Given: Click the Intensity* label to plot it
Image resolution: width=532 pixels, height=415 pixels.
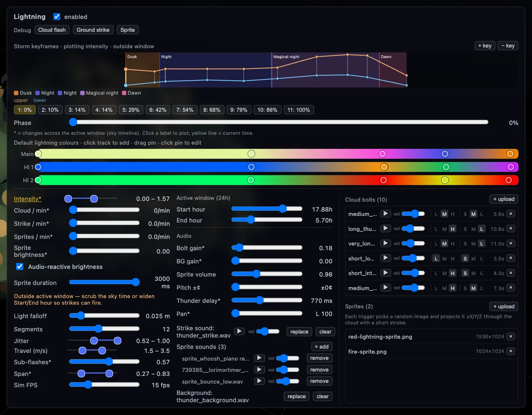Looking at the screenshot, I should pos(27,199).
